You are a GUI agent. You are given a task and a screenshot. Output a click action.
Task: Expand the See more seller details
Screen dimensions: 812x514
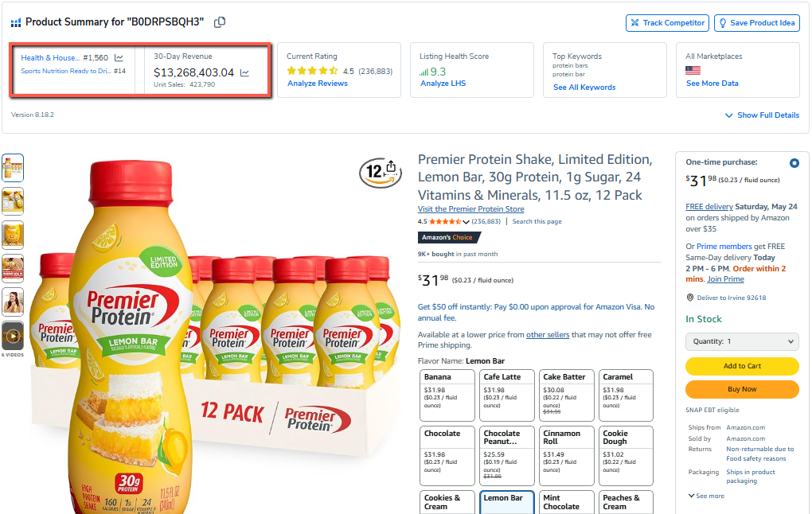706,496
